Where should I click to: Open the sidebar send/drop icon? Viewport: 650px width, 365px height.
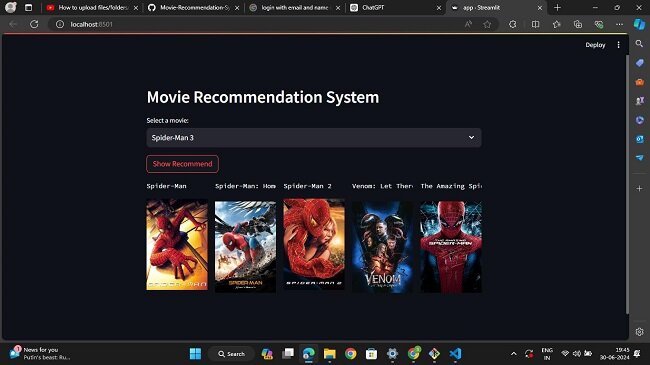(639, 158)
